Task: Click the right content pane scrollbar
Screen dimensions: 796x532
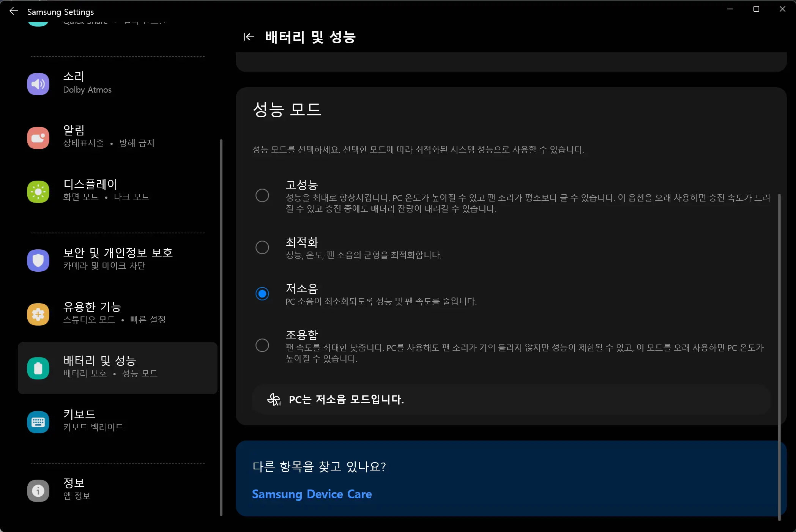Action: tap(779, 357)
